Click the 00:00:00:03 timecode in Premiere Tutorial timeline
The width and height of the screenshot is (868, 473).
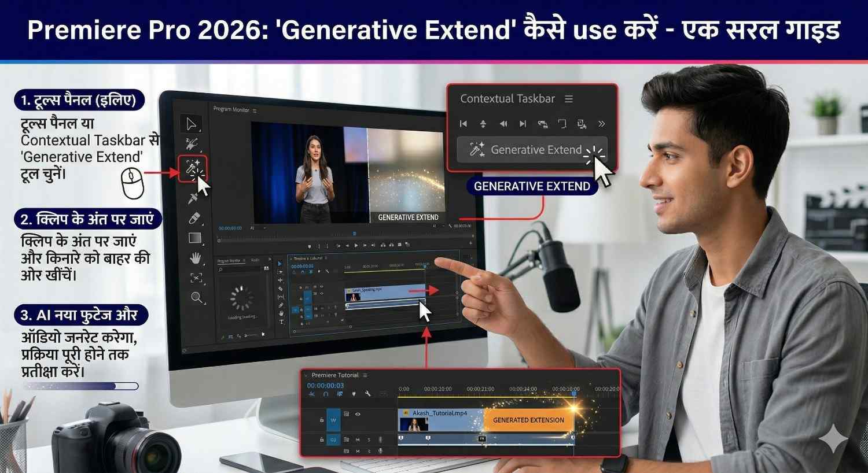(x=325, y=386)
